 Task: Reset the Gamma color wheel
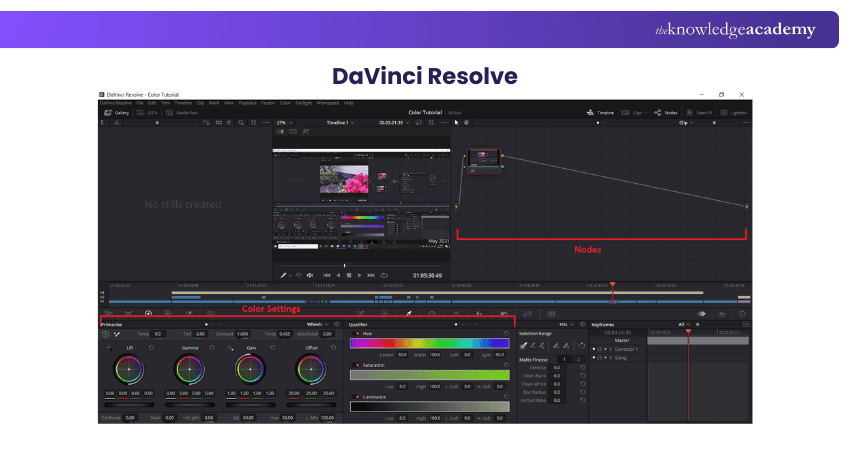point(212,348)
